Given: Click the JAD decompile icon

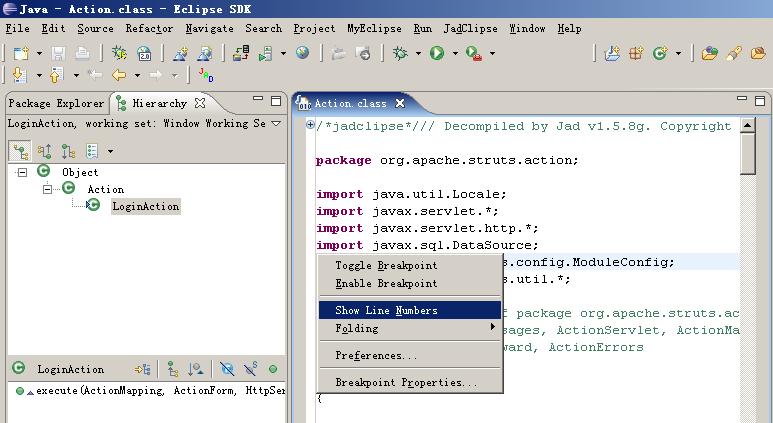Looking at the screenshot, I should [206, 75].
